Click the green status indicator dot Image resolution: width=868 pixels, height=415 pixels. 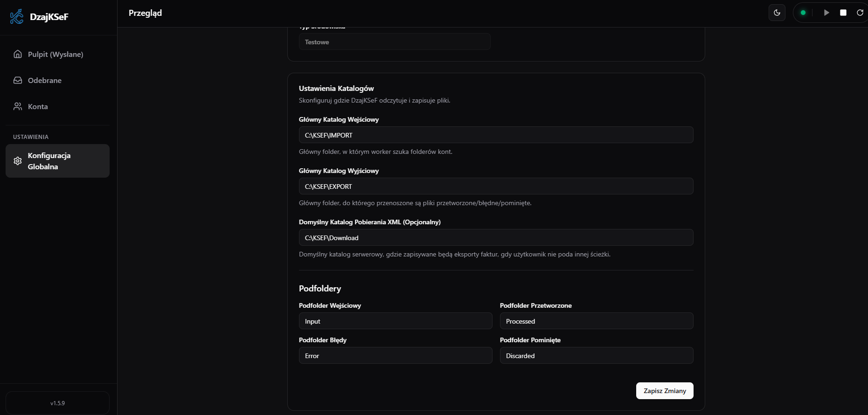(803, 13)
